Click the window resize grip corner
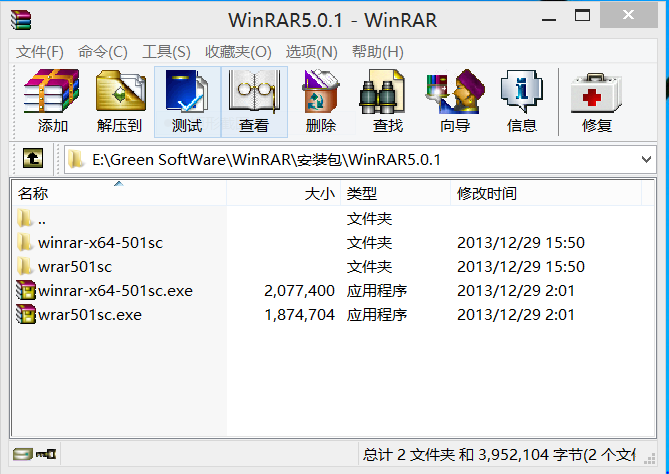The image size is (669, 474). 650,459
